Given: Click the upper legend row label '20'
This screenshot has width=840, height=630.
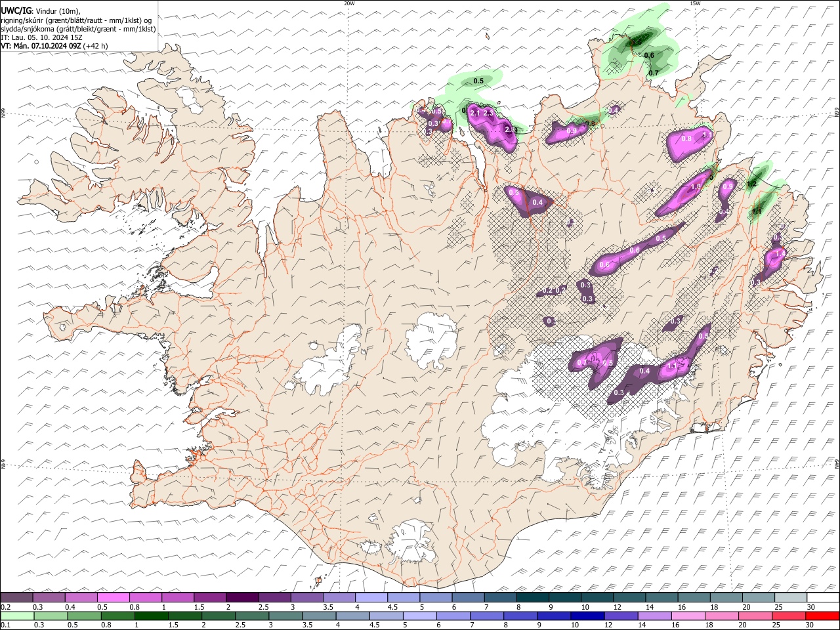Looking at the screenshot, I should point(746,607).
